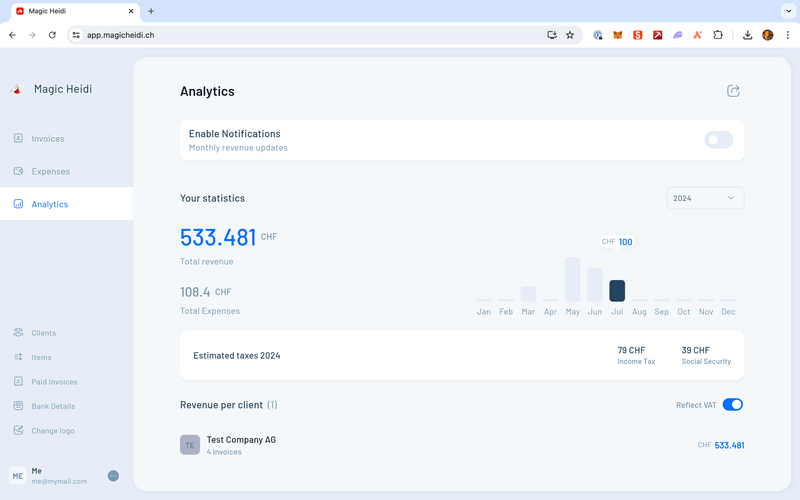Open Test Company AG client row

pyautogui.click(x=240, y=445)
